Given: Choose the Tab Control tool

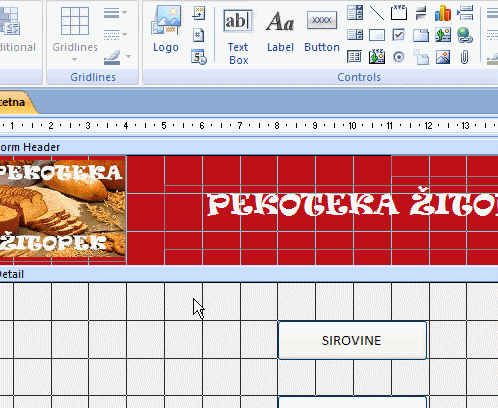Looking at the screenshot, I should click(421, 35).
